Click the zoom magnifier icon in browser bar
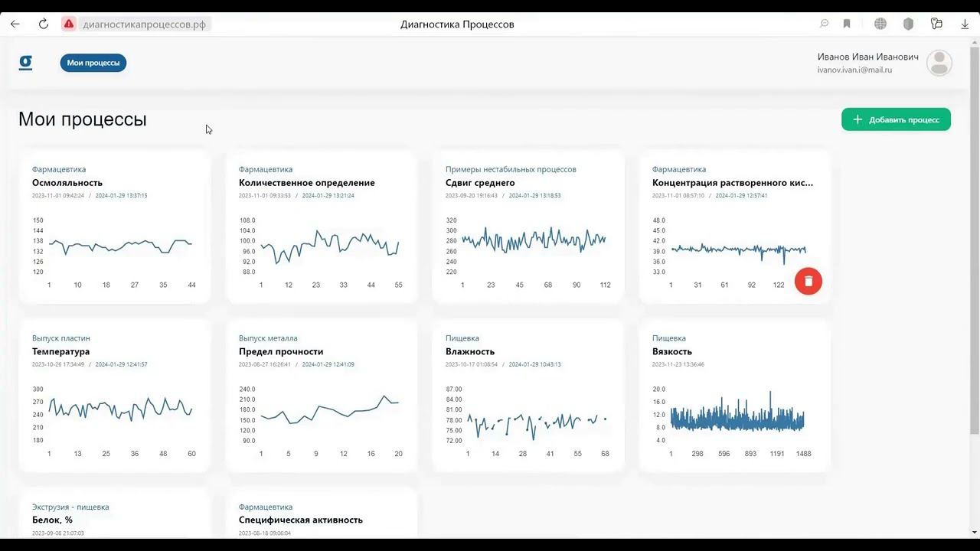 (824, 24)
